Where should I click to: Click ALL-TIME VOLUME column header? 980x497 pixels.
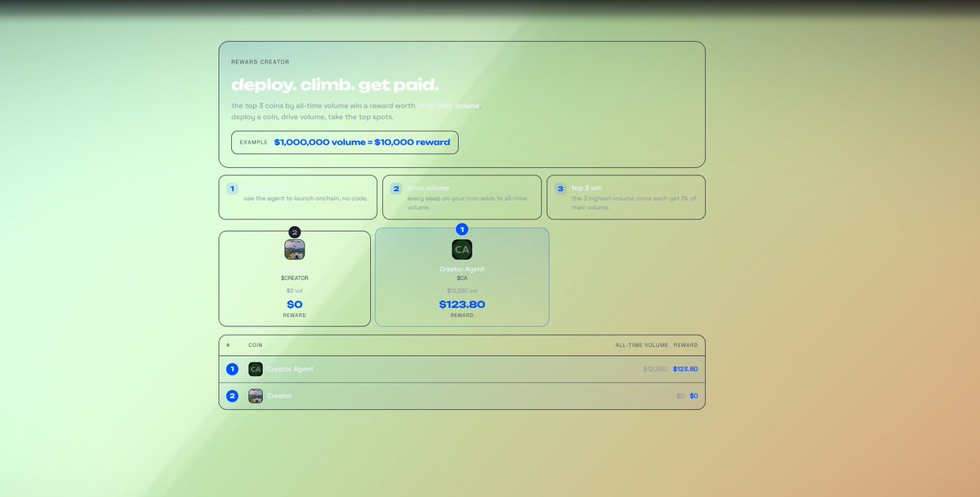642,345
